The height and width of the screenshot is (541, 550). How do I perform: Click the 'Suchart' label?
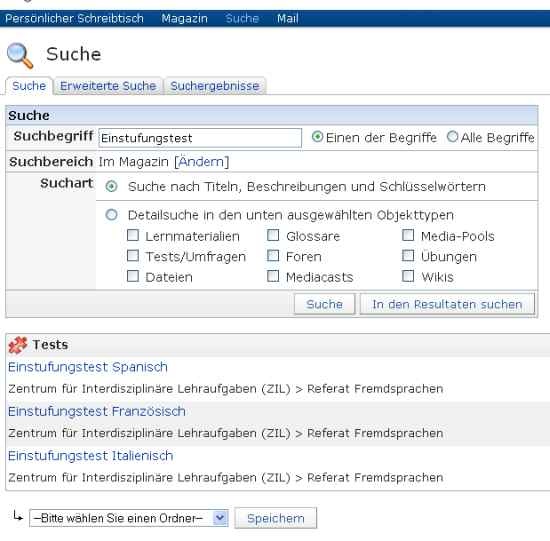(67, 183)
